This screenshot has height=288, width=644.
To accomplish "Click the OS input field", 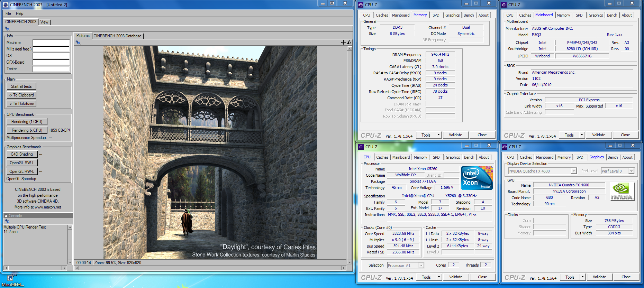I will click(x=51, y=56).
